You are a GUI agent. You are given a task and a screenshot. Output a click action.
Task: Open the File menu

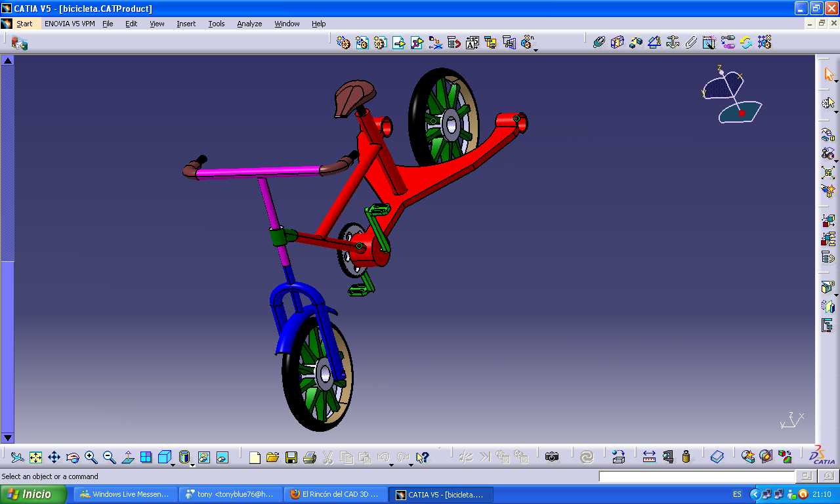(x=108, y=24)
